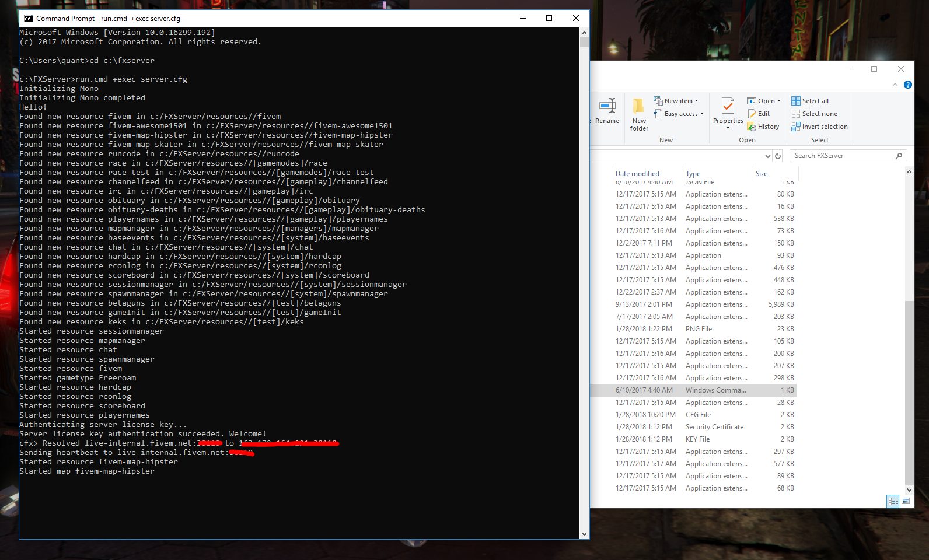Image resolution: width=929 pixels, height=560 pixels.
Task: Expand the arrow below Properties
Action: pos(728,128)
